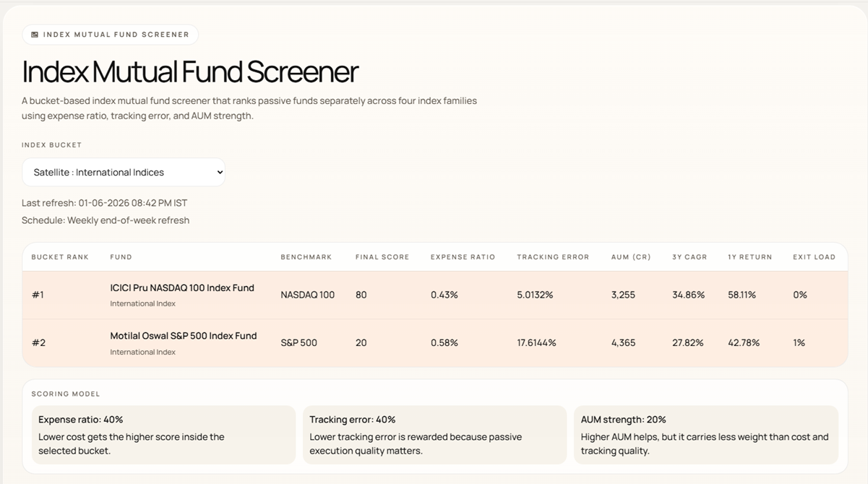Click 3Y CAGR '27.82%'

coord(688,343)
